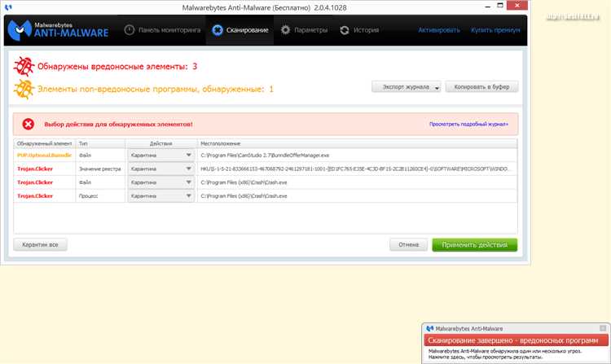Open action dropdown for Trojan.Clicker Файл row
Screen dimensions: 611x364
pos(161,182)
